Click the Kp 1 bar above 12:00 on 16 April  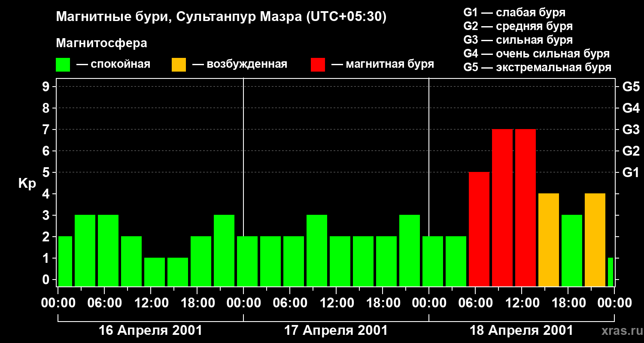tap(155, 272)
